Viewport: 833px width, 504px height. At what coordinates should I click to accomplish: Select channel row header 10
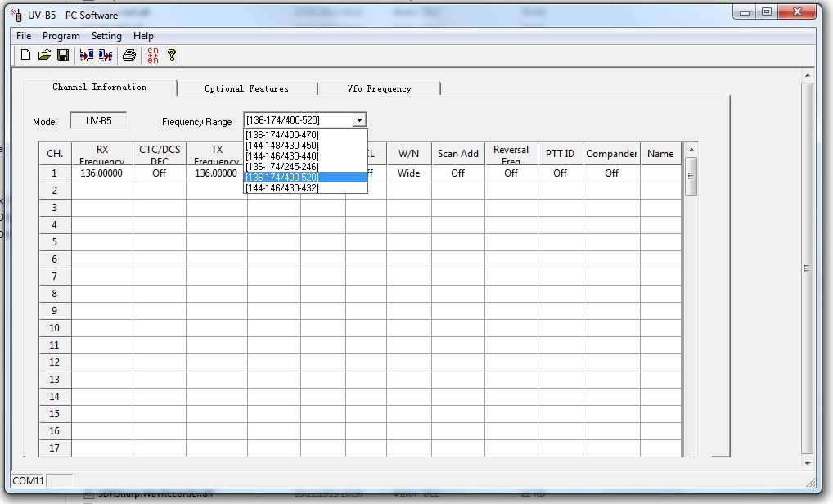coord(56,328)
